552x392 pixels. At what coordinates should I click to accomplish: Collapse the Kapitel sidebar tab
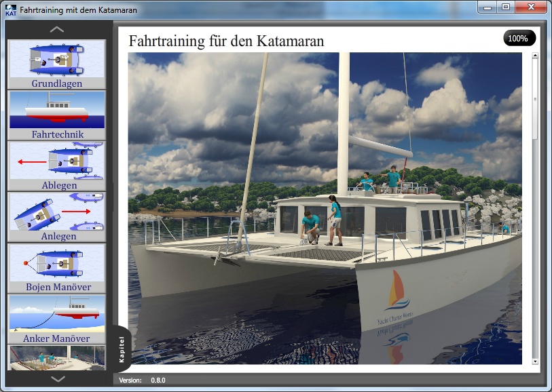122,349
